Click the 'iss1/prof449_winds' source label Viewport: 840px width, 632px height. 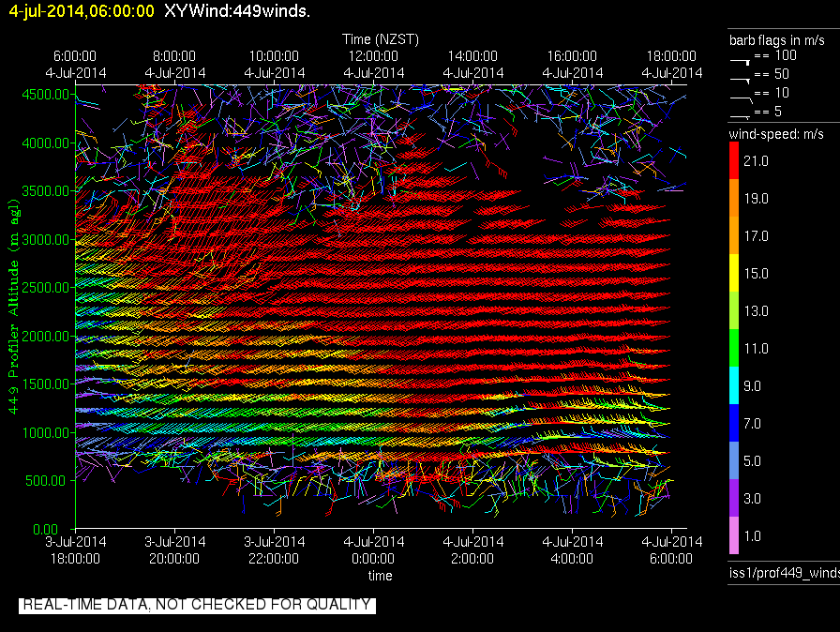(785, 573)
